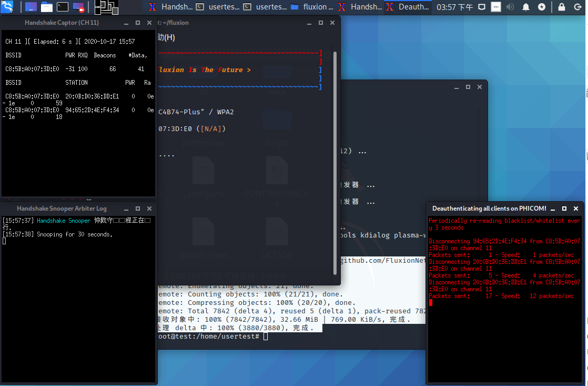This screenshot has width=588, height=386.
Task: Open the 帮助(H) menu in fluxion window
Action: [166, 37]
